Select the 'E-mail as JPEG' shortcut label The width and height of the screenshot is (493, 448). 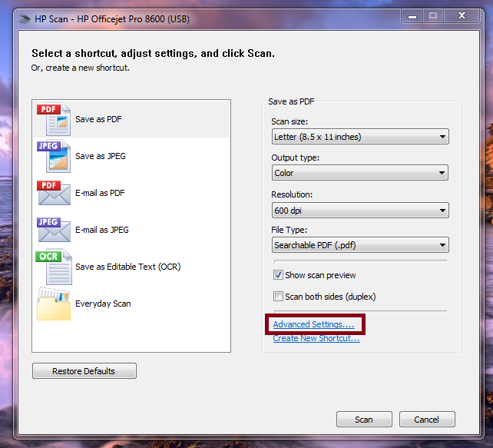coord(102,230)
